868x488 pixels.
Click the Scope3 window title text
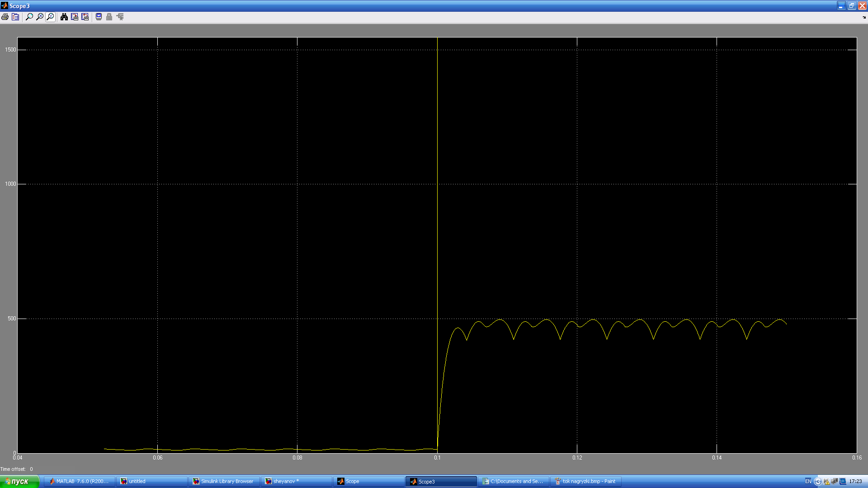pos(19,6)
